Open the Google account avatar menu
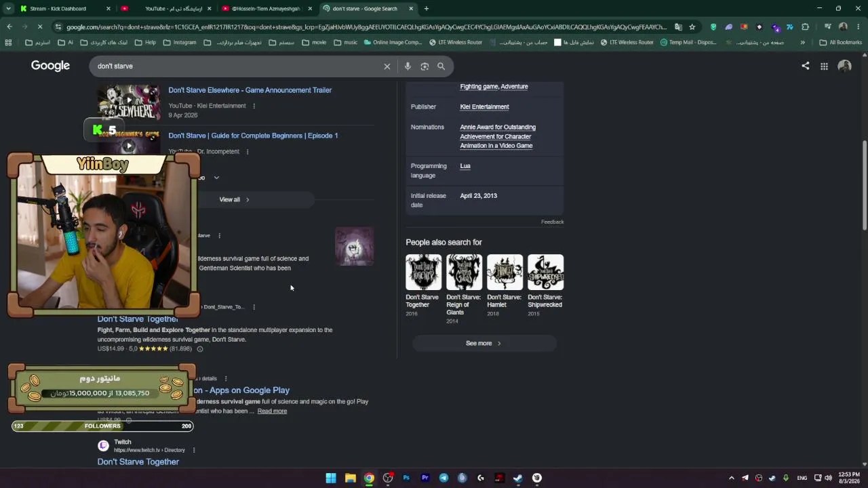The image size is (868, 488). click(844, 66)
